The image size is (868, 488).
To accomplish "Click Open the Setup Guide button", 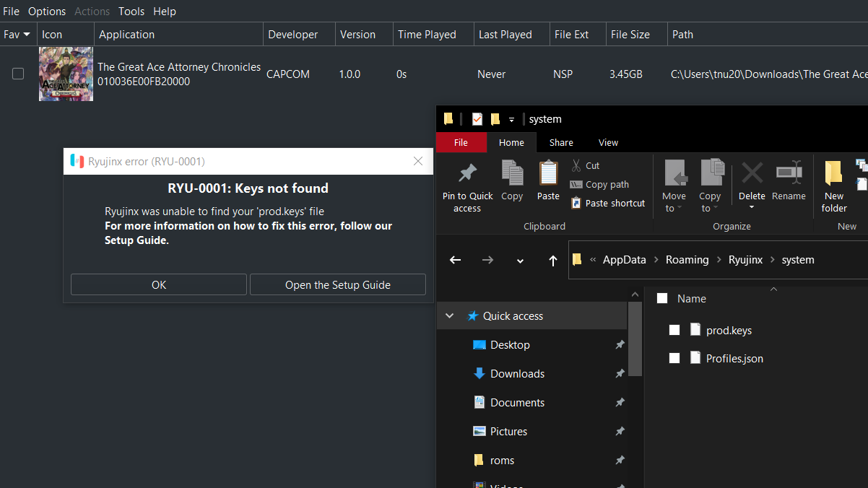I will (x=337, y=284).
